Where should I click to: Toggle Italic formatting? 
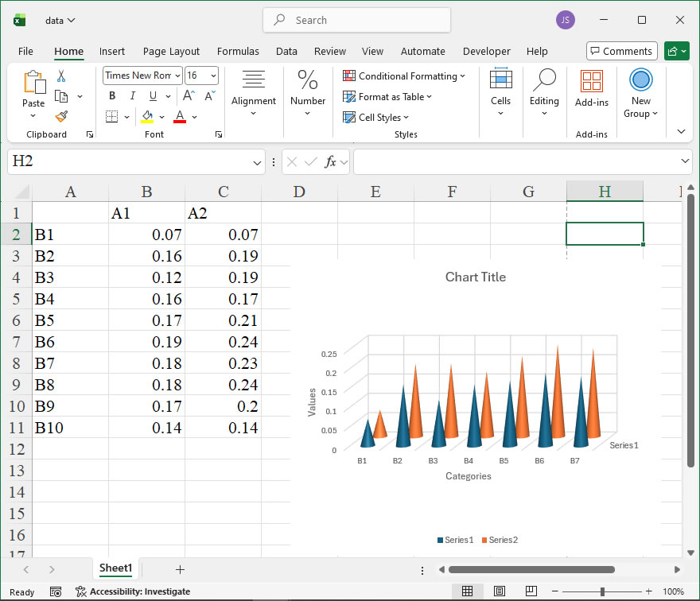132,96
